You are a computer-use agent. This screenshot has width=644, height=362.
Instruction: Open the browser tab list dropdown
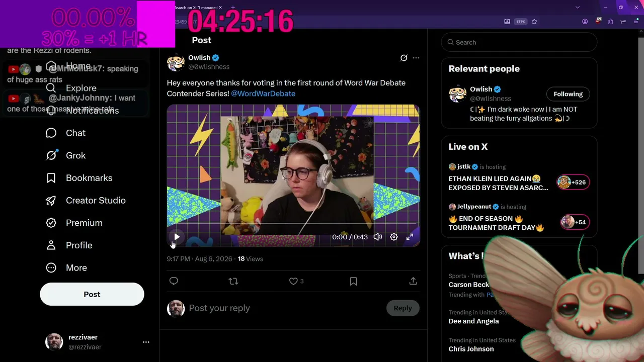(x=578, y=8)
